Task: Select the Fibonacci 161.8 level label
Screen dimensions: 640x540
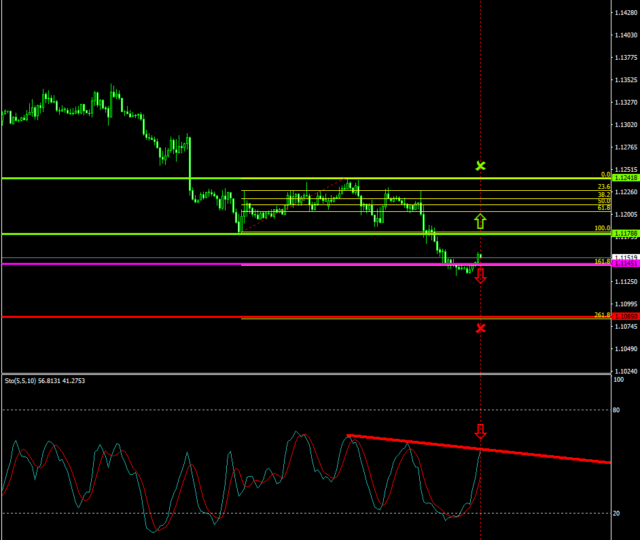Action: pos(602,261)
